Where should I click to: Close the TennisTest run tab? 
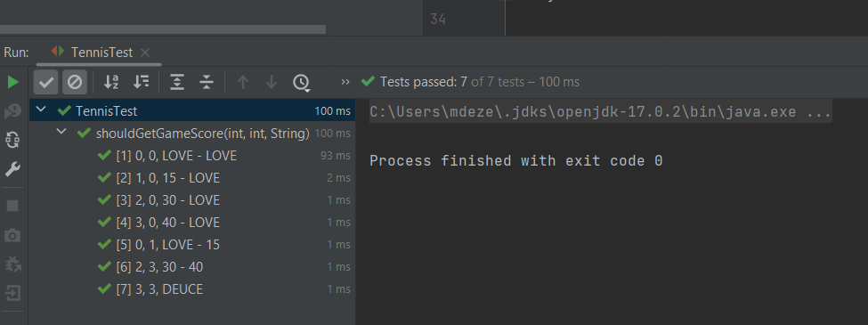pyautogui.click(x=145, y=53)
